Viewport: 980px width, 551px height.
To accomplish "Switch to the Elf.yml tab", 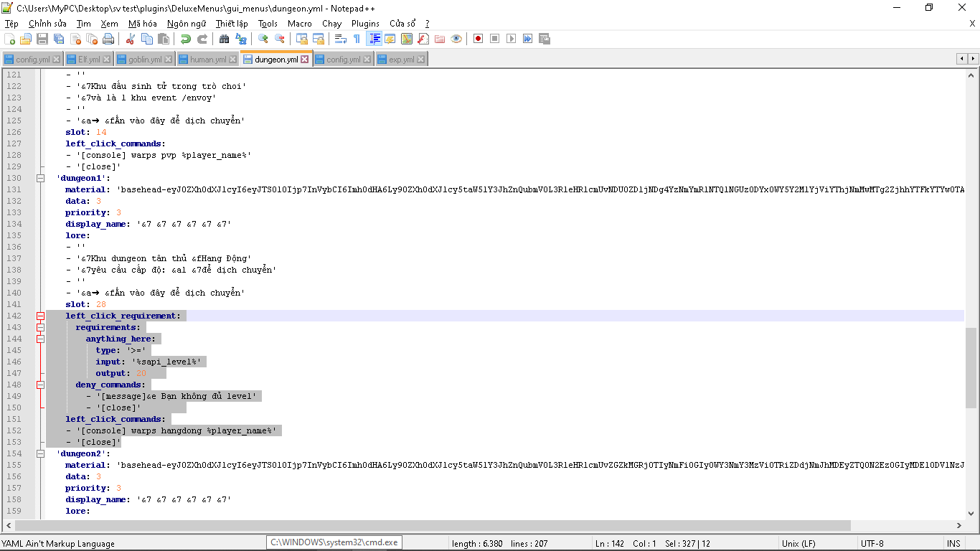I will (89, 60).
